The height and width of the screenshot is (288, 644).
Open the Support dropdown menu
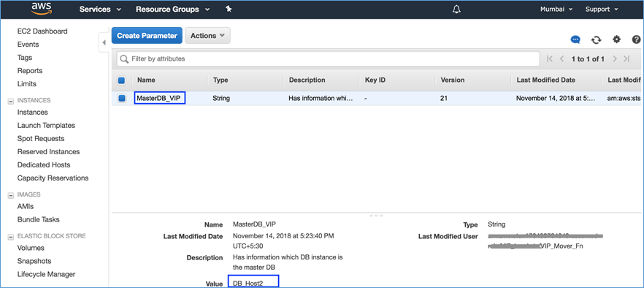602,9
